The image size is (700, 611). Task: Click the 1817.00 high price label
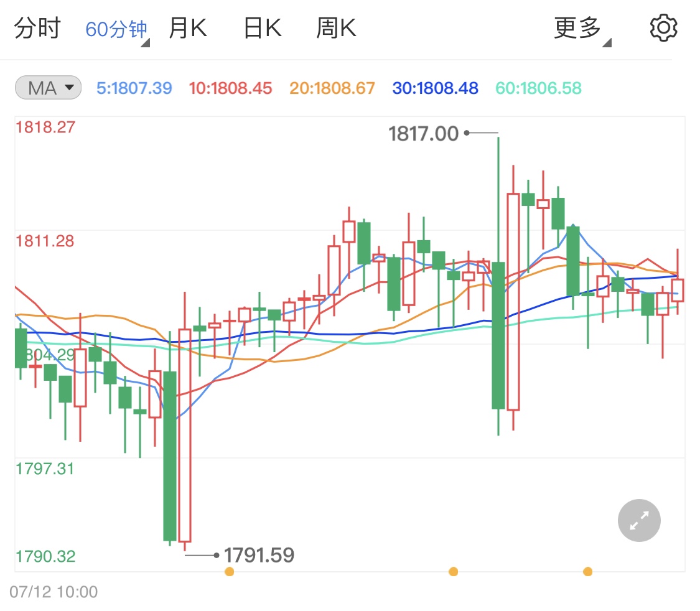423,133
